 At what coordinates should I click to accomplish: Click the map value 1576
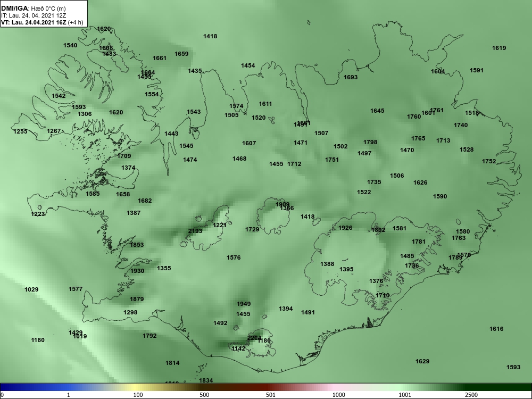click(x=234, y=258)
